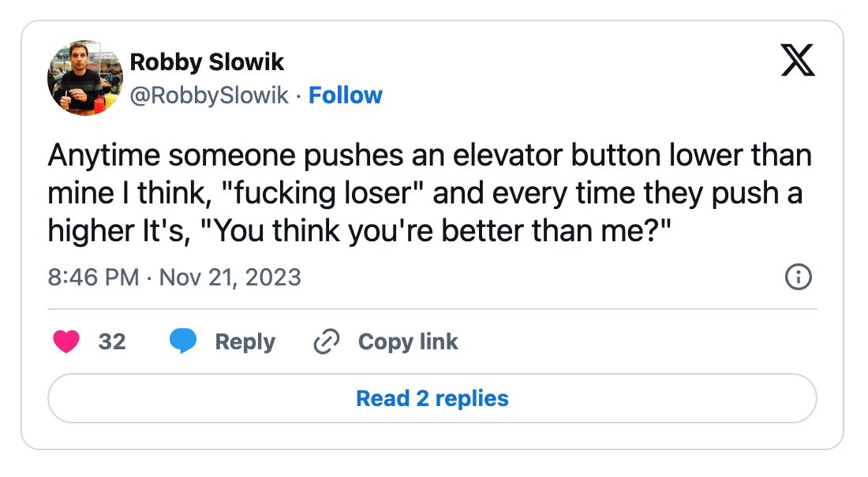This screenshot has width=868, height=477.
Task: Click the Read 2 replies button
Action: pyautogui.click(x=432, y=398)
